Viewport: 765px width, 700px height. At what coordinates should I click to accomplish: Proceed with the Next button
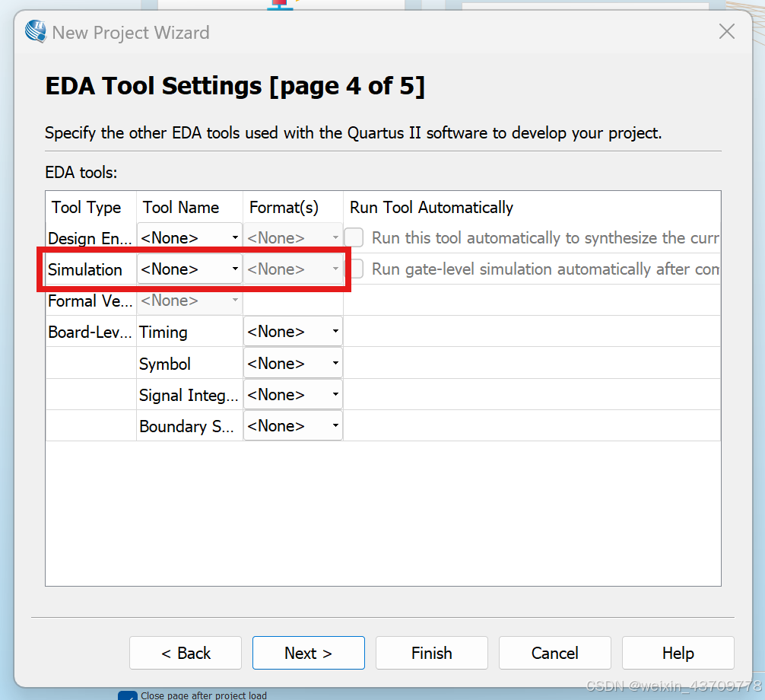click(308, 653)
